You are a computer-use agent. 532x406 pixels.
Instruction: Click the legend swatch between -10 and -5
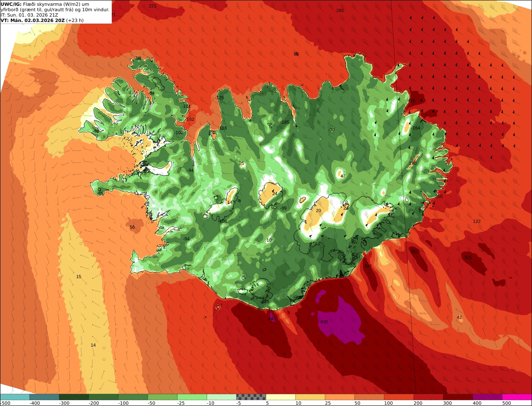[x=222, y=397]
